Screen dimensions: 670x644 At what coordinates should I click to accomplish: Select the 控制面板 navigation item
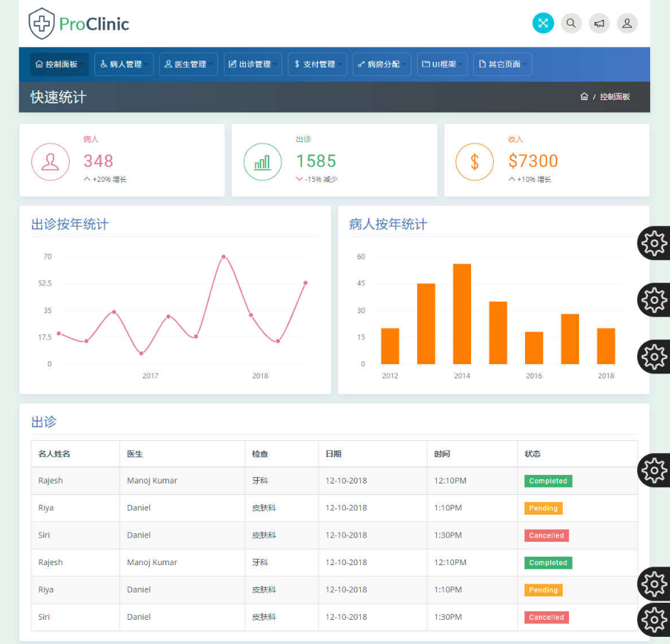tap(59, 63)
